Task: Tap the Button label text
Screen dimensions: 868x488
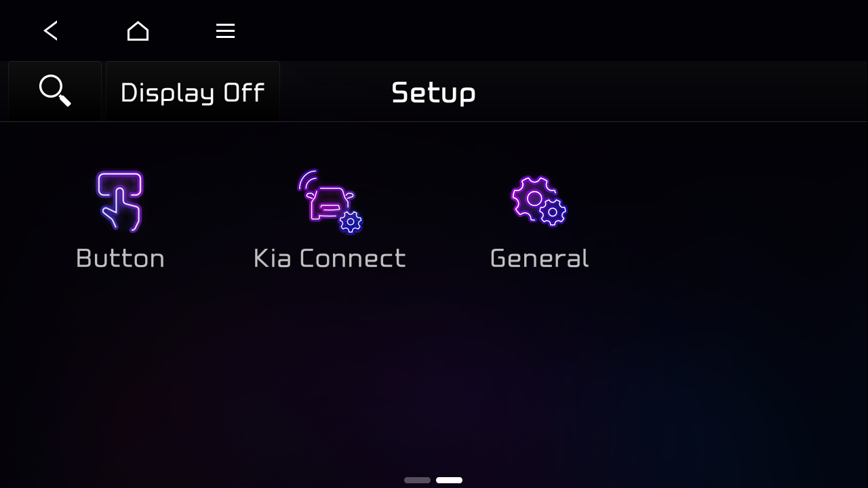Action: (120, 258)
